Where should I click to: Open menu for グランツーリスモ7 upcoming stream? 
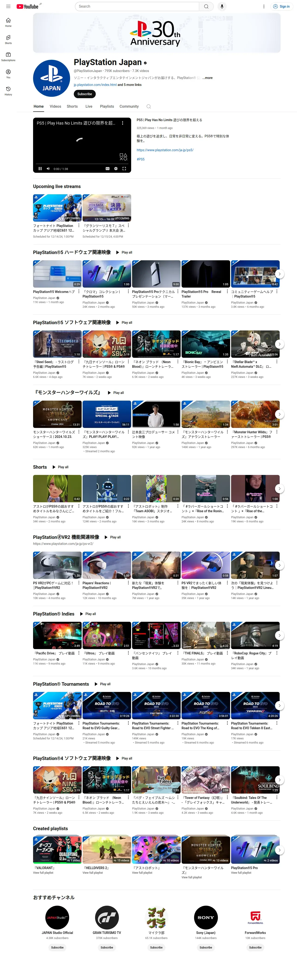tap(128, 226)
